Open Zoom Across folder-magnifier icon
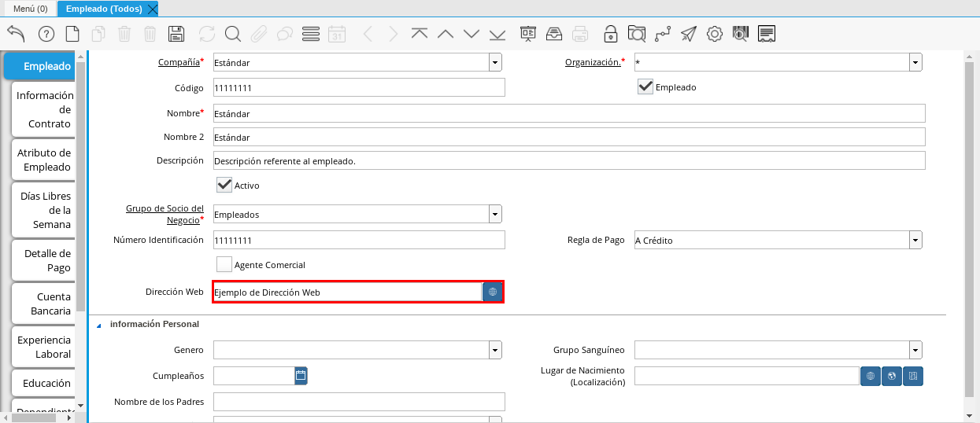Screen dimensions: 980x423 637,33
